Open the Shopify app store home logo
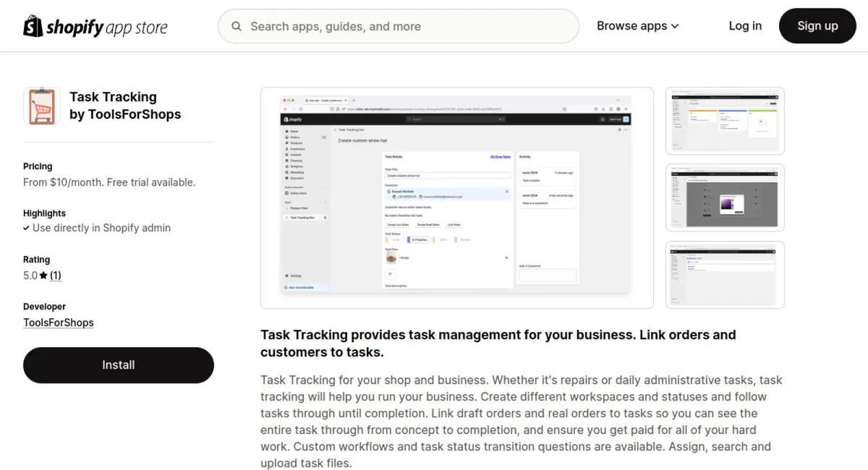Viewport: 868px width, 470px height. 95,27
